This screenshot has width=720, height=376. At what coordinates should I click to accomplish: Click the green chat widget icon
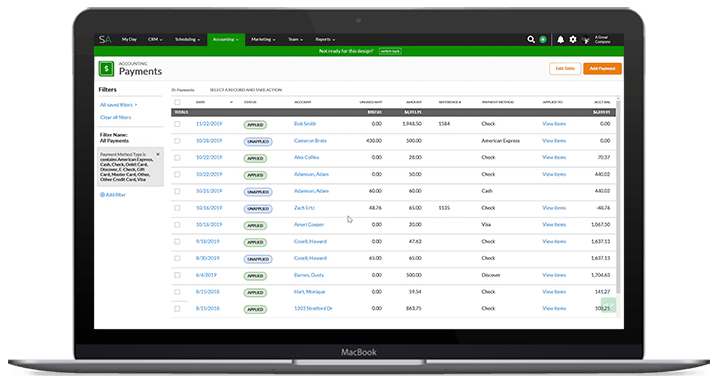(x=608, y=305)
